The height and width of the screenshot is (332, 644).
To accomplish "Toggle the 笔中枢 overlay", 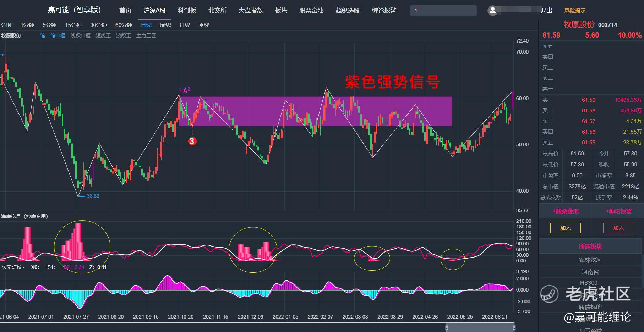I will click(x=58, y=35).
